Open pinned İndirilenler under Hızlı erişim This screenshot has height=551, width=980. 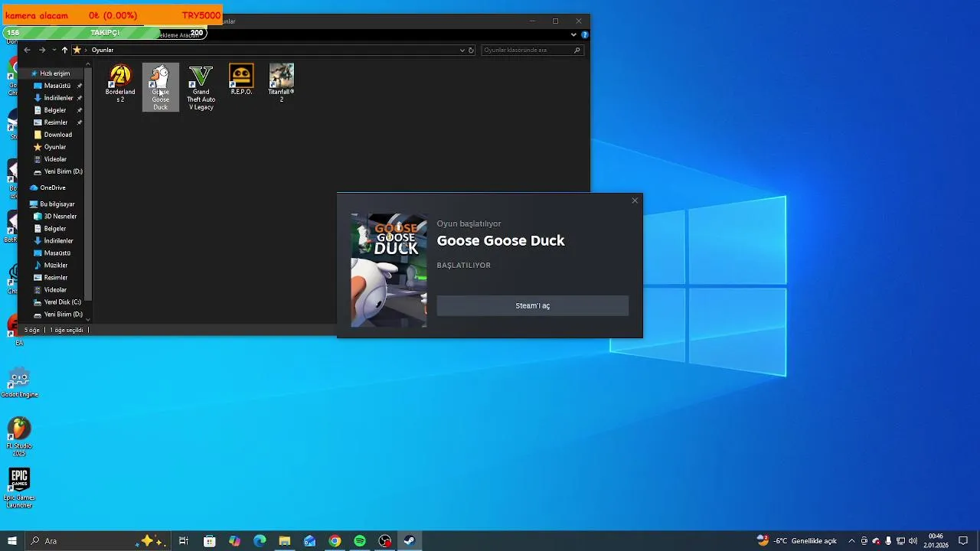click(x=58, y=98)
